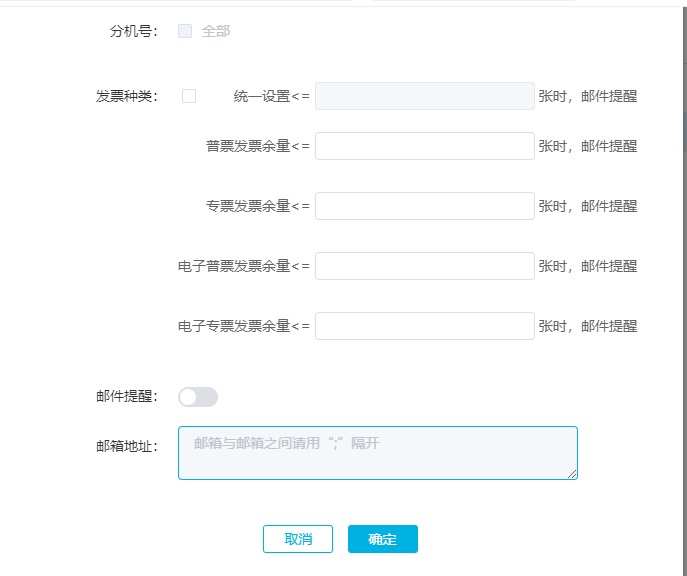Click the 统一设置 threshold input field
The height and width of the screenshot is (576, 687).
pos(425,96)
